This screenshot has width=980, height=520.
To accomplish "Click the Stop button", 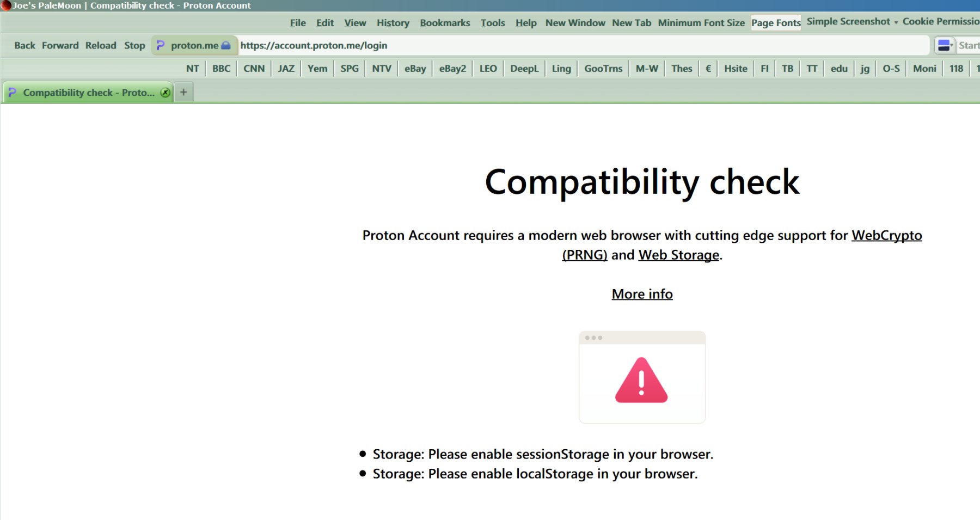I will pos(134,46).
